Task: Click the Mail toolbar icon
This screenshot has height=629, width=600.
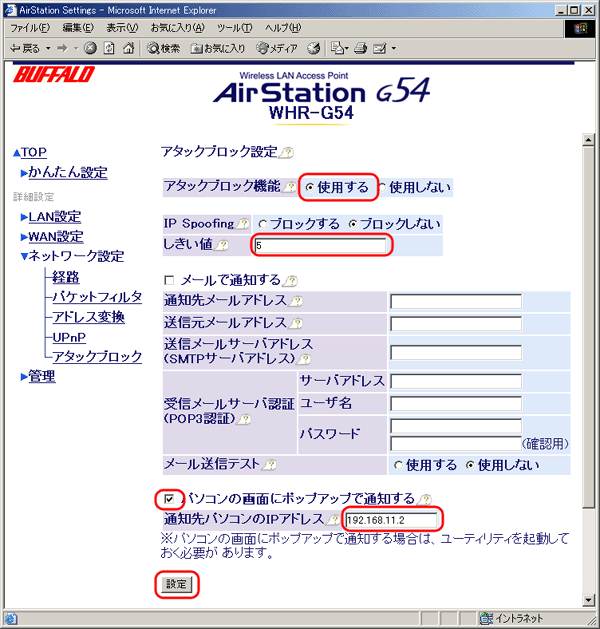Action: (337, 49)
